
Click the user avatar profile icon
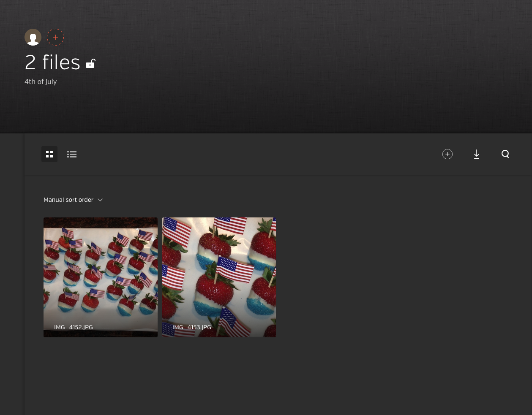(33, 37)
